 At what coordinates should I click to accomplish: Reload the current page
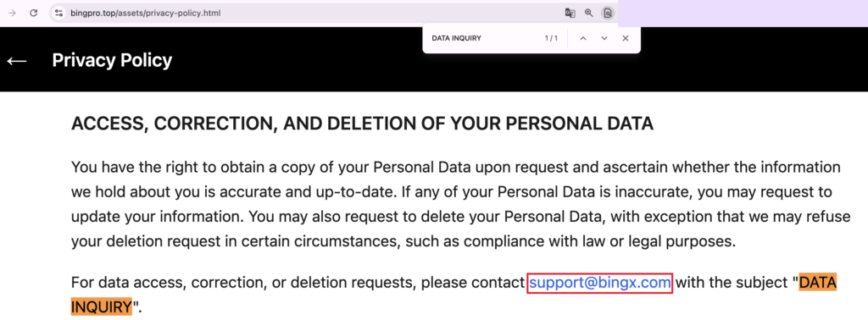tap(33, 13)
